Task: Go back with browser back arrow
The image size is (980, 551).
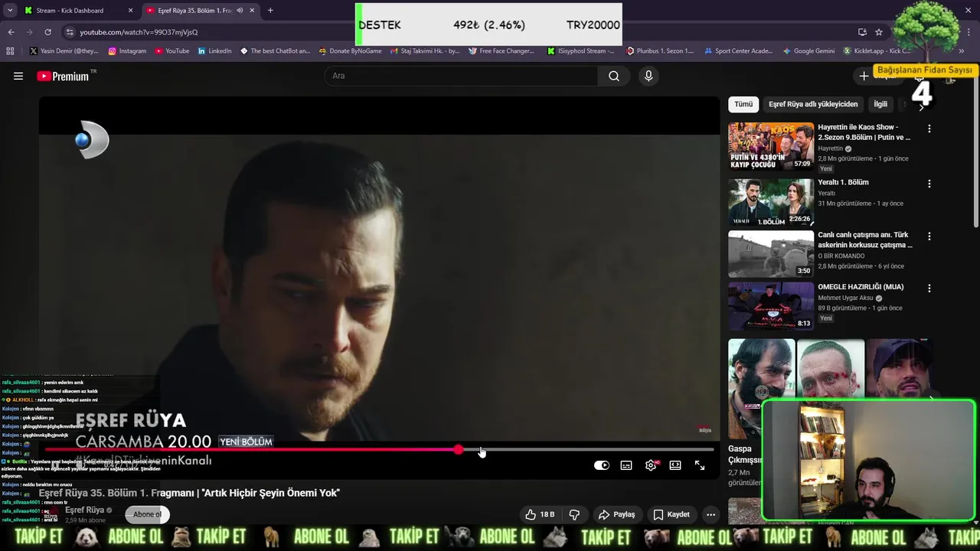Action: click(x=11, y=32)
